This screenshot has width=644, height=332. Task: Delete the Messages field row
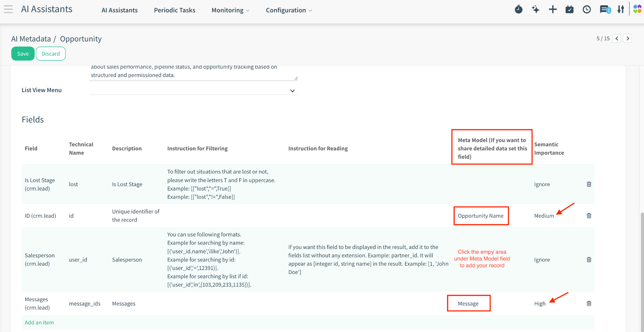(589, 303)
